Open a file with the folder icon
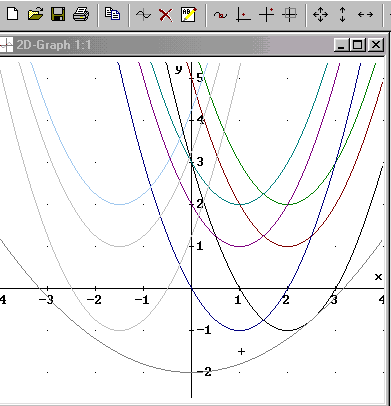Viewport: 391px width, 406px height. (x=35, y=15)
